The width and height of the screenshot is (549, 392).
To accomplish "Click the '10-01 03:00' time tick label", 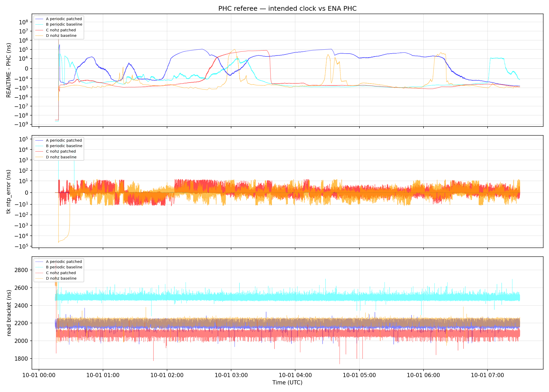I will point(231,375).
